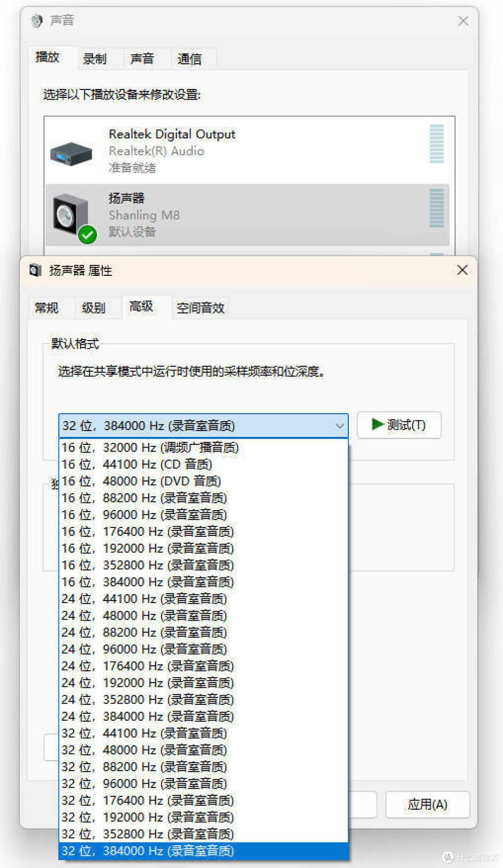503x868 pixels.
Task: Close the 扬声器 属性 dialog
Action: point(462,270)
